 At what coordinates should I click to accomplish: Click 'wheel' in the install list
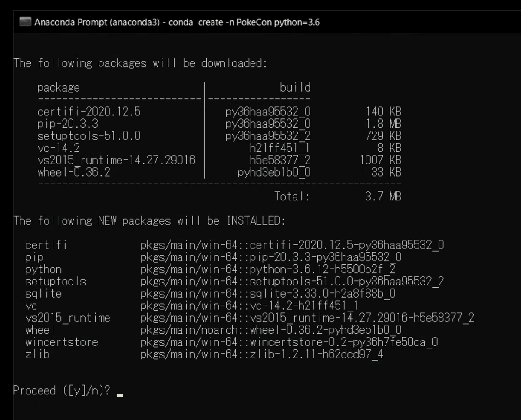click(40, 330)
